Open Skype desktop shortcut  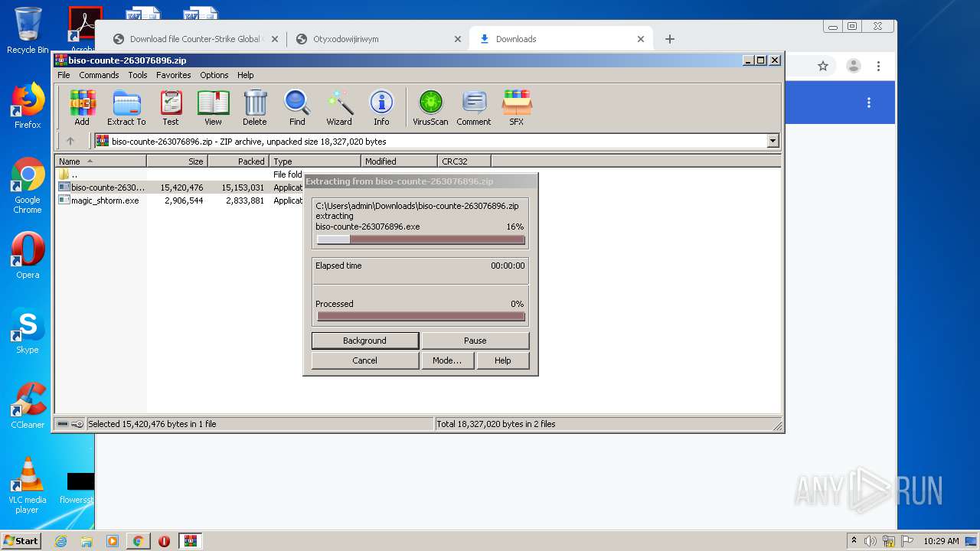[28, 331]
